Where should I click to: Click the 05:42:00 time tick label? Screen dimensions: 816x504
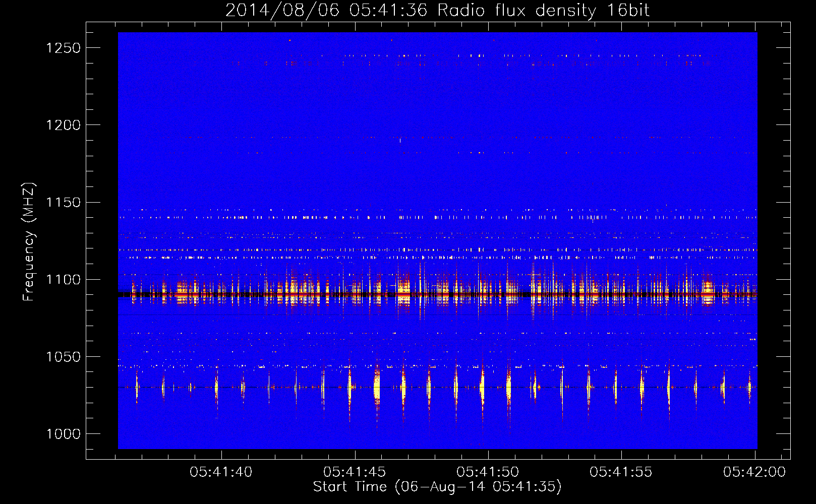click(x=754, y=472)
